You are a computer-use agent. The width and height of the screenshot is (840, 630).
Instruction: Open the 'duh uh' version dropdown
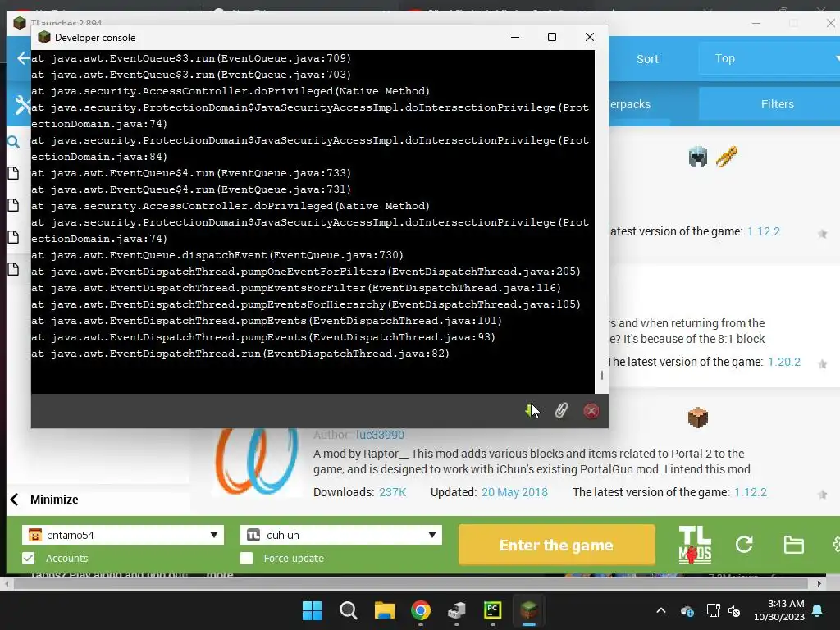point(340,535)
